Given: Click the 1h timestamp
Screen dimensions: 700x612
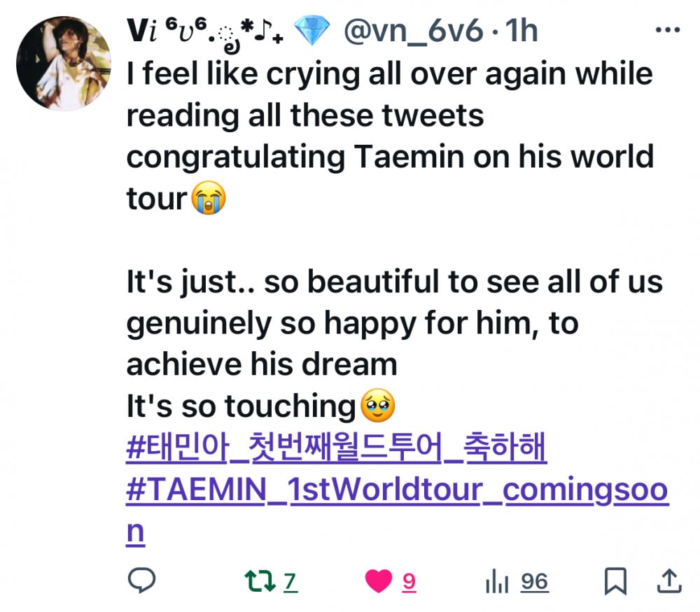Looking at the screenshot, I should click(521, 31).
